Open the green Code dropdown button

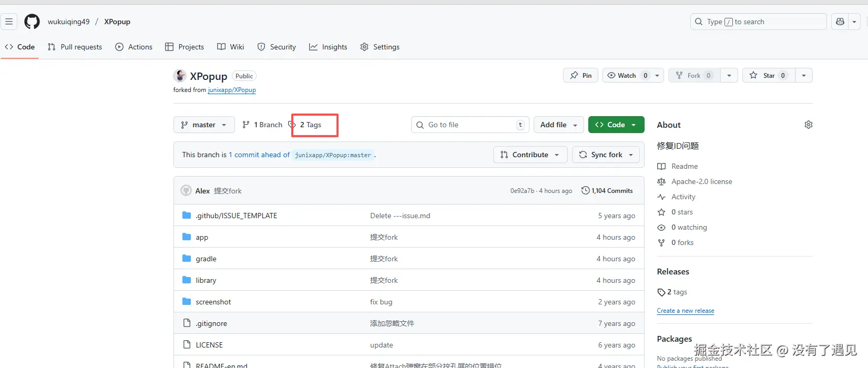click(616, 125)
